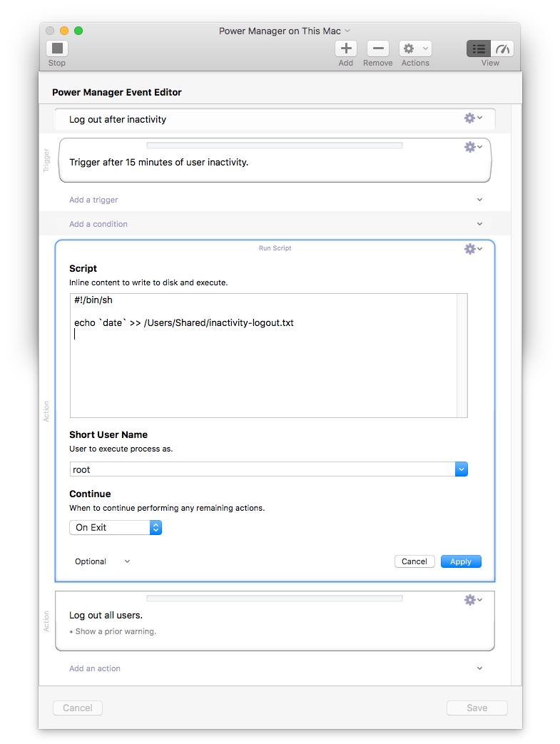Switch to list view mode
Screen dimensions: 560x744
479,49
